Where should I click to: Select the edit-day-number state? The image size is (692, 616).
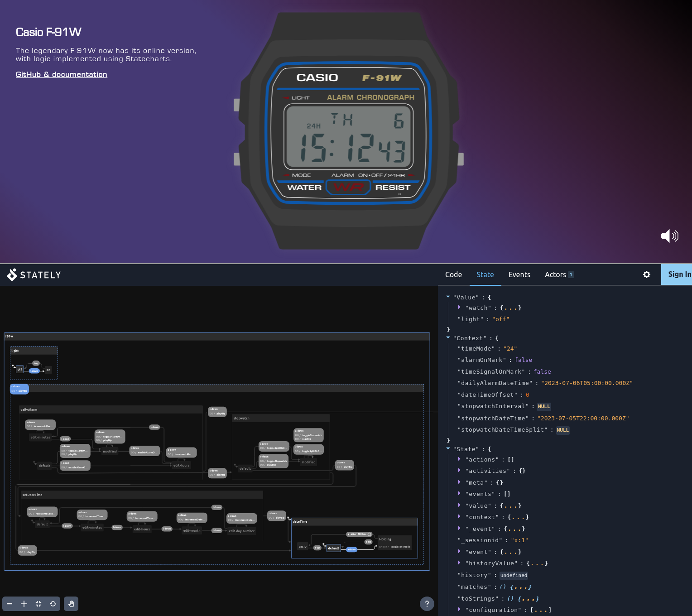point(242,531)
